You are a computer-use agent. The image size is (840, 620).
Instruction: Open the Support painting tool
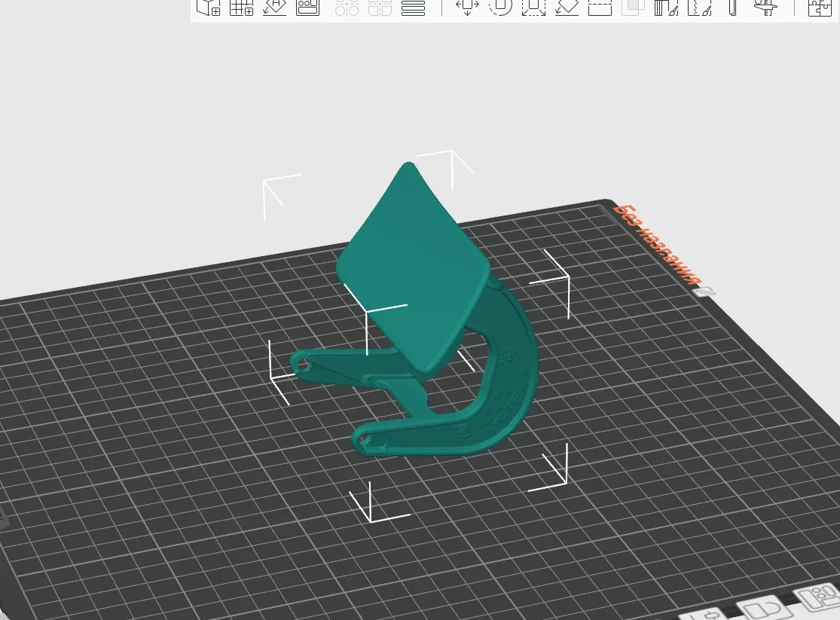pyautogui.click(x=667, y=7)
